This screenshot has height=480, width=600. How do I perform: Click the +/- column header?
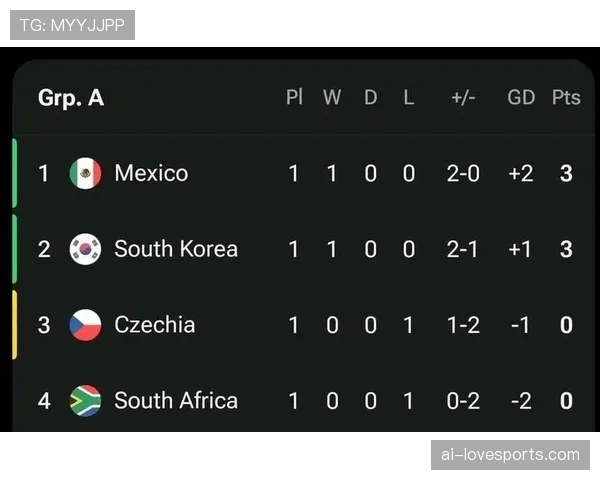pyautogui.click(x=463, y=97)
